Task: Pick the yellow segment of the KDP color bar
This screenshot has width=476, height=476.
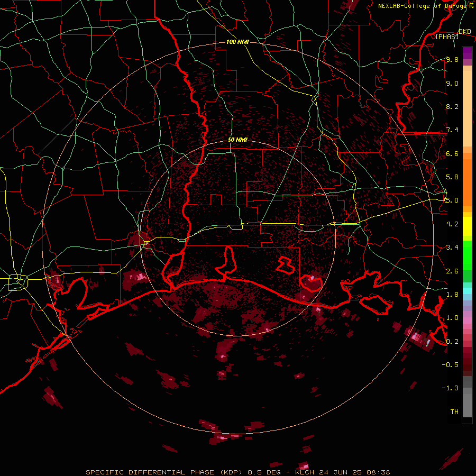Action: pos(467,226)
